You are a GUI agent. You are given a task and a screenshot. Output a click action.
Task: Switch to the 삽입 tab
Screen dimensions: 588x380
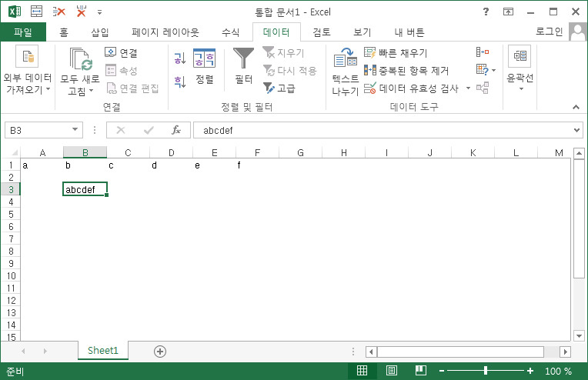100,32
